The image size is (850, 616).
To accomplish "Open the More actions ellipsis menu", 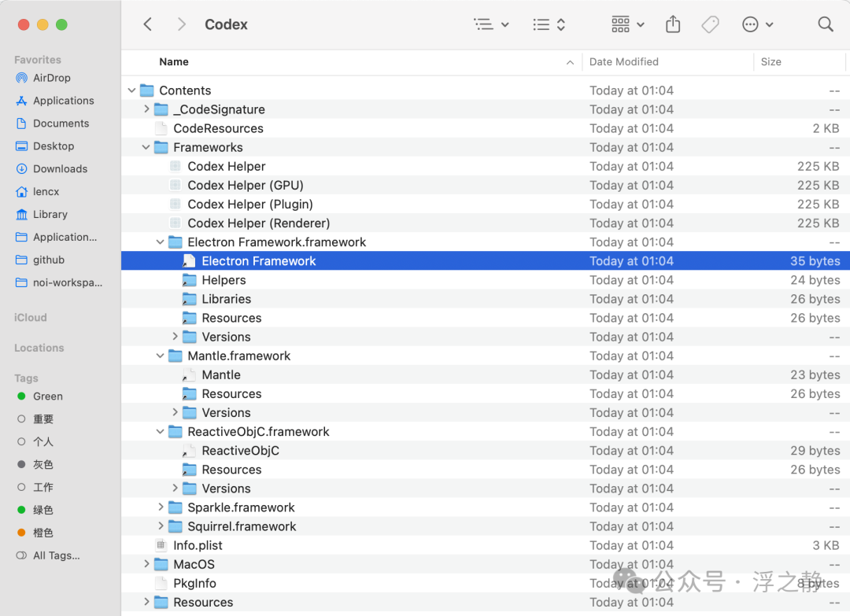I will coord(757,24).
